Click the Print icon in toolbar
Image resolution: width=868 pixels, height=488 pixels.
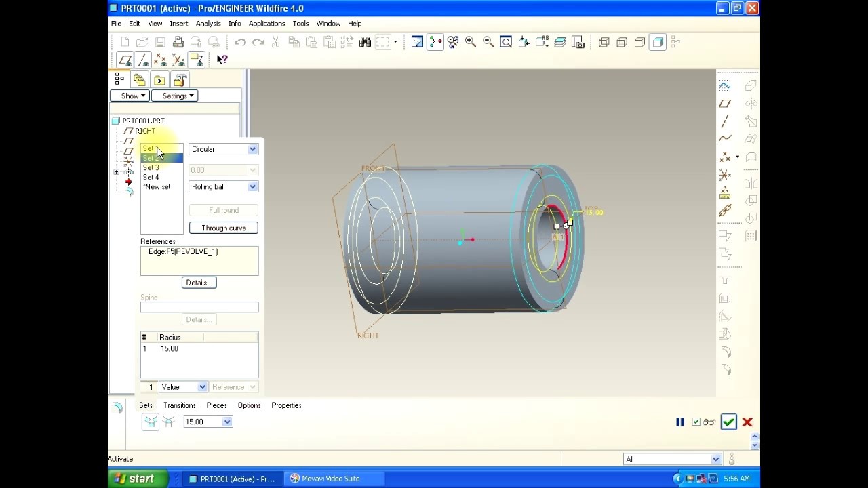click(178, 42)
